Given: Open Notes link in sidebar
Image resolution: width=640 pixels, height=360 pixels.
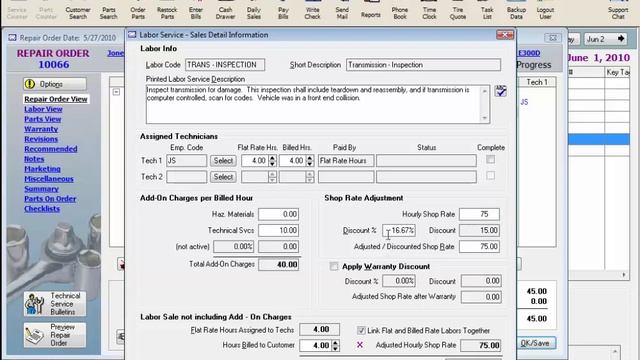Looking at the screenshot, I should [x=34, y=159].
